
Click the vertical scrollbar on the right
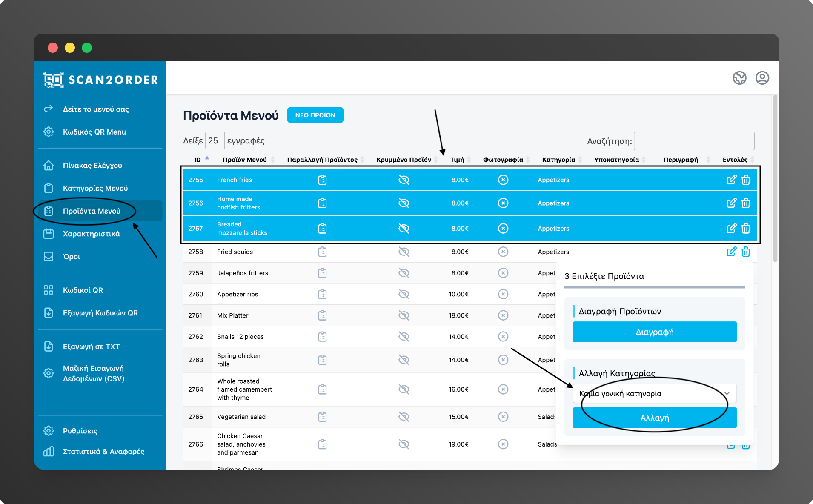775,179
